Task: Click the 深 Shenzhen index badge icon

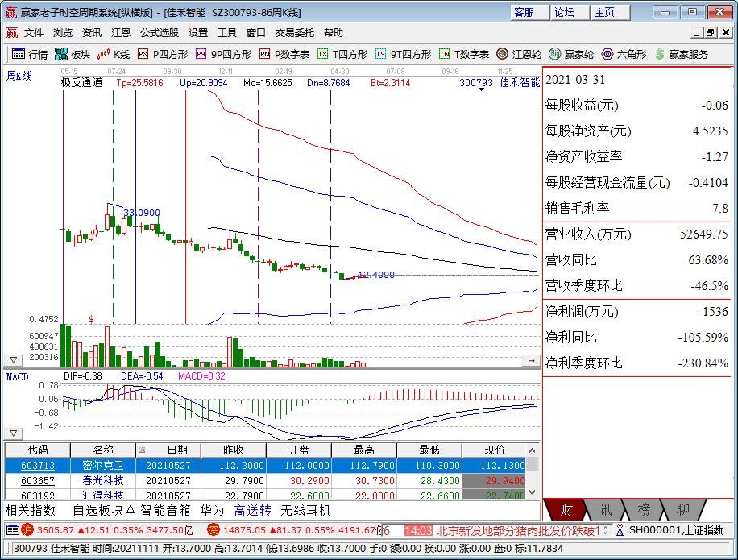Action: pyautogui.click(x=214, y=530)
